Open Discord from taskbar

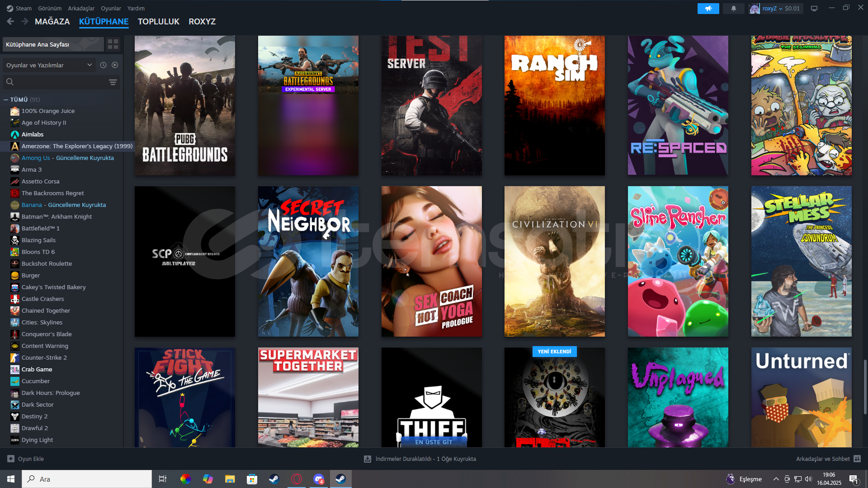point(319,479)
